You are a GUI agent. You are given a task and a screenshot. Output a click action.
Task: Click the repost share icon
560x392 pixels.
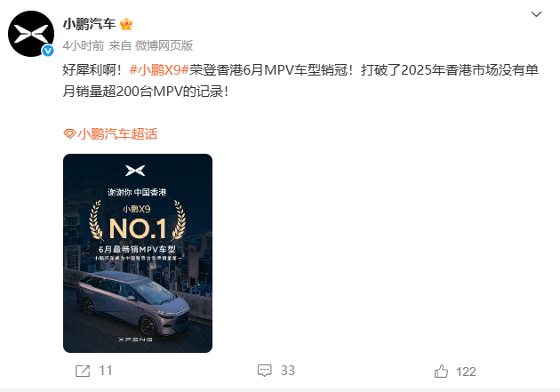[83, 371]
